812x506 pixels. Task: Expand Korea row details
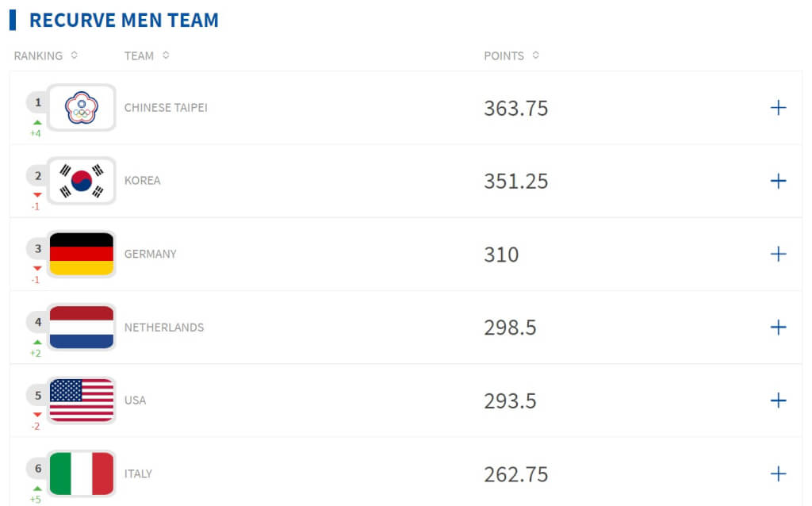point(778,181)
